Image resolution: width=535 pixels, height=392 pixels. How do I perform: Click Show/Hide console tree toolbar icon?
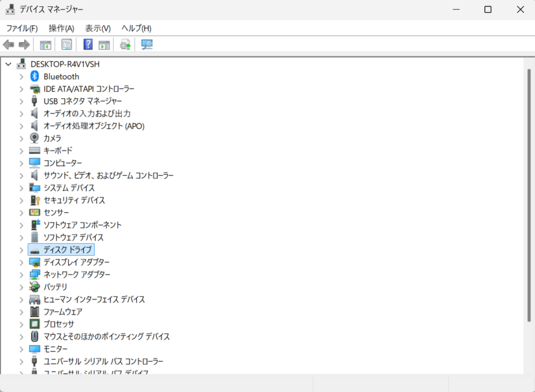pyautogui.click(x=45, y=45)
